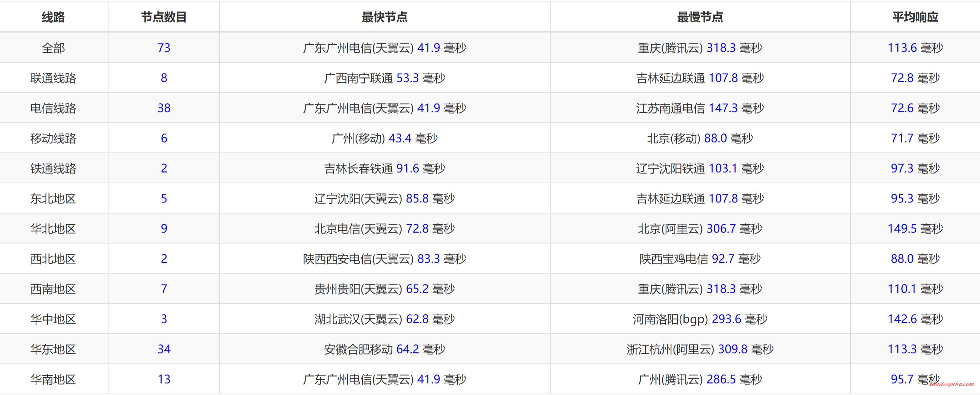Click average response 110.1 毫秒
The image size is (980, 395).
(x=915, y=289)
